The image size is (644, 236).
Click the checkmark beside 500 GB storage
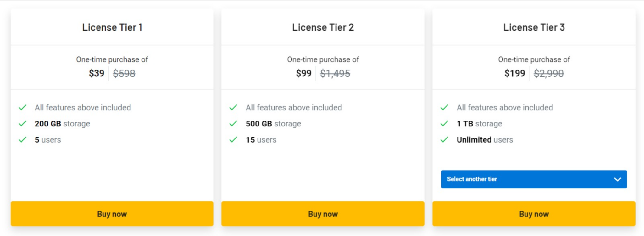click(x=233, y=123)
